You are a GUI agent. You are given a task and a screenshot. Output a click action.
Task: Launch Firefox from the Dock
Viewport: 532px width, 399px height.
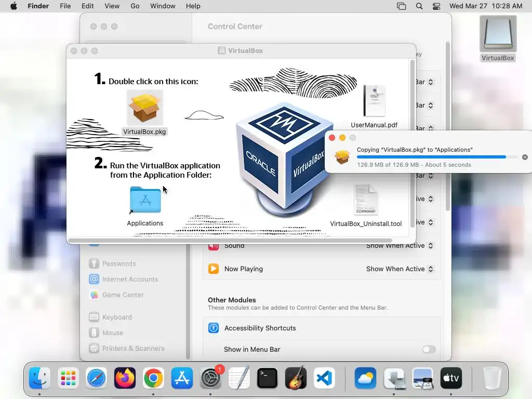[x=125, y=378]
